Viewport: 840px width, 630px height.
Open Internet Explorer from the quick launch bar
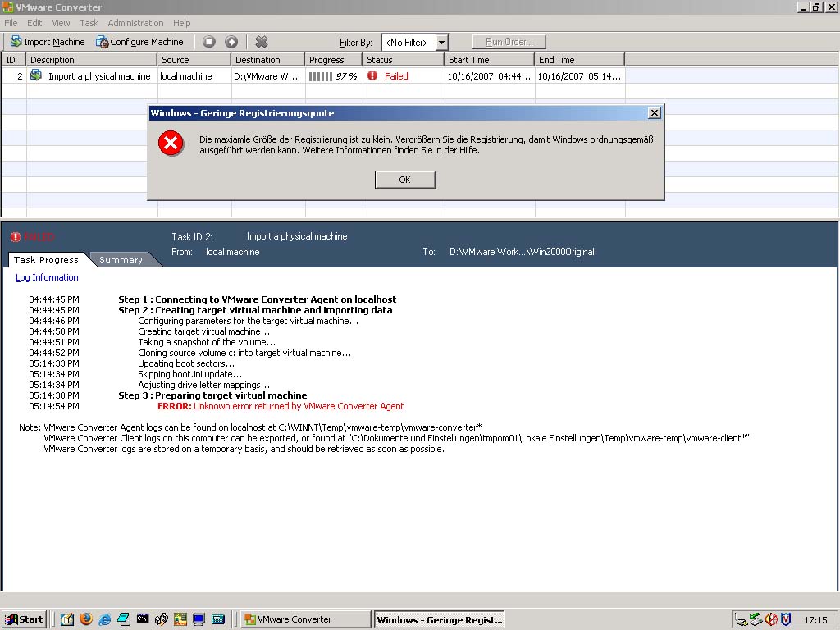(x=105, y=619)
